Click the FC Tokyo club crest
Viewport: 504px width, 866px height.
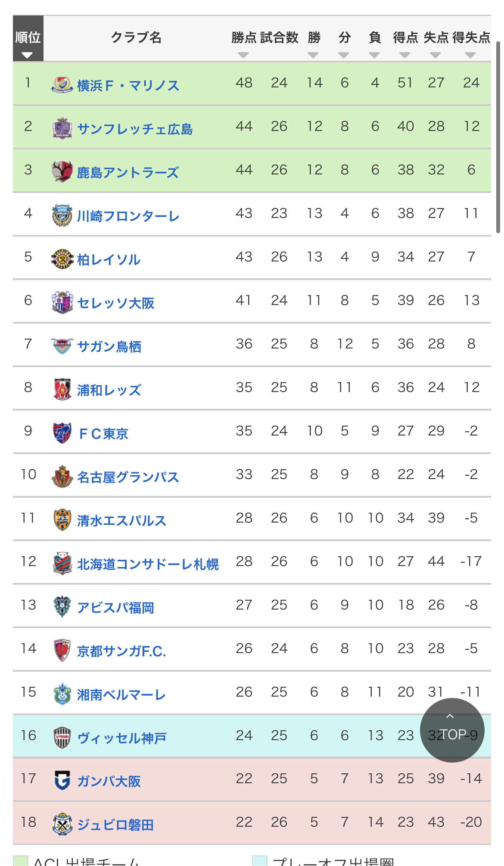(62, 433)
